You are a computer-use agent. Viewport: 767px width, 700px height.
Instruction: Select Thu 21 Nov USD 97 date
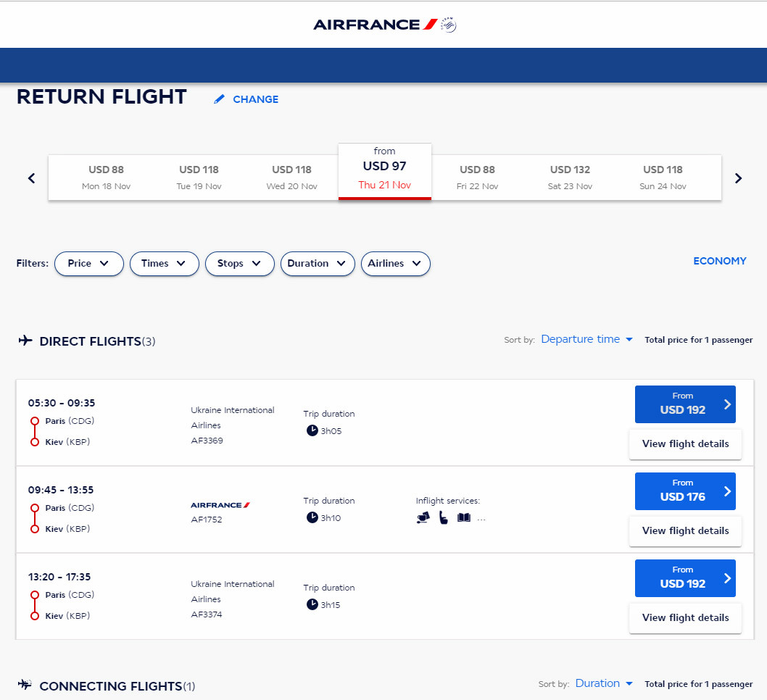(x=385, y=172)
